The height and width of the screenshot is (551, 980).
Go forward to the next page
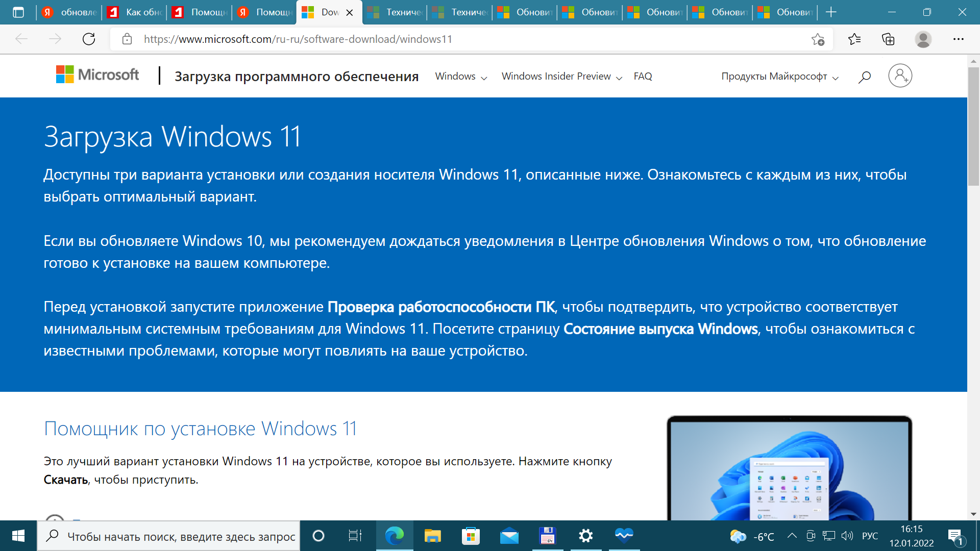55,39
